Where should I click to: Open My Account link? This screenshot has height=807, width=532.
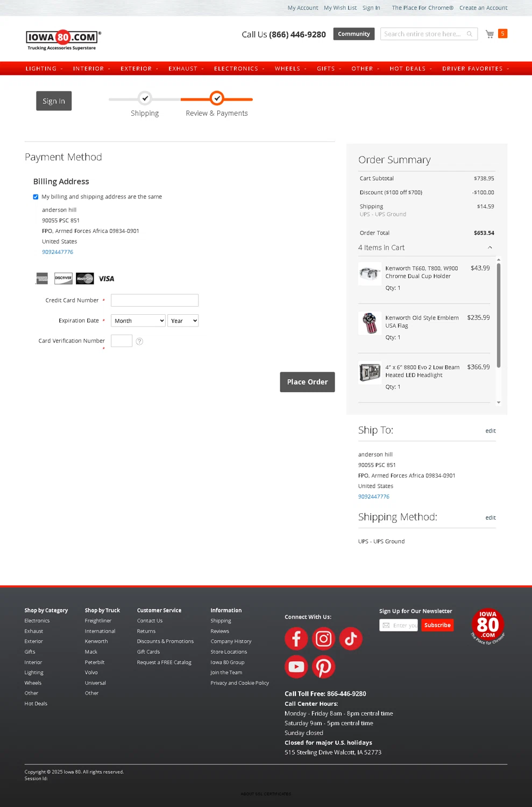303,8
